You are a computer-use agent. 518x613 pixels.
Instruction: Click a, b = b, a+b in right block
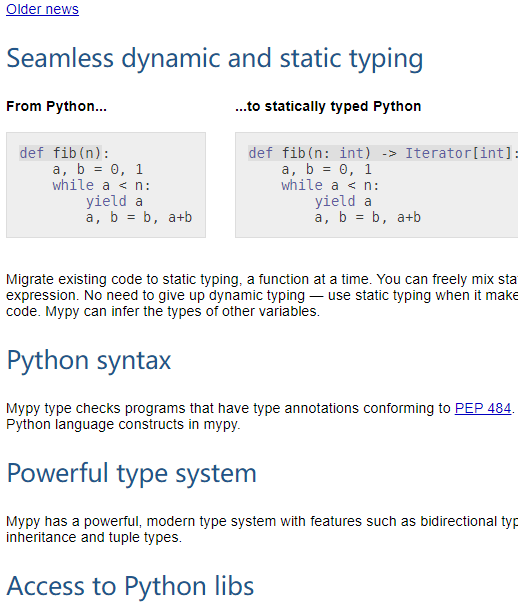367,217
